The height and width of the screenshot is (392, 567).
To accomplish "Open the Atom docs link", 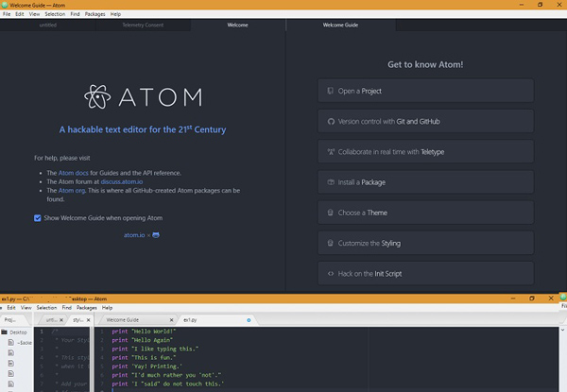I will [x=74, y=173].
